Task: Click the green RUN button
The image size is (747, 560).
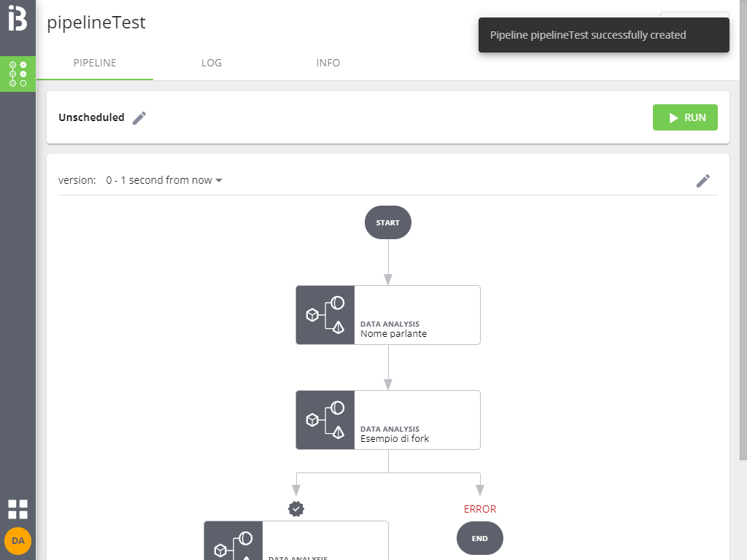Action: 685,117
